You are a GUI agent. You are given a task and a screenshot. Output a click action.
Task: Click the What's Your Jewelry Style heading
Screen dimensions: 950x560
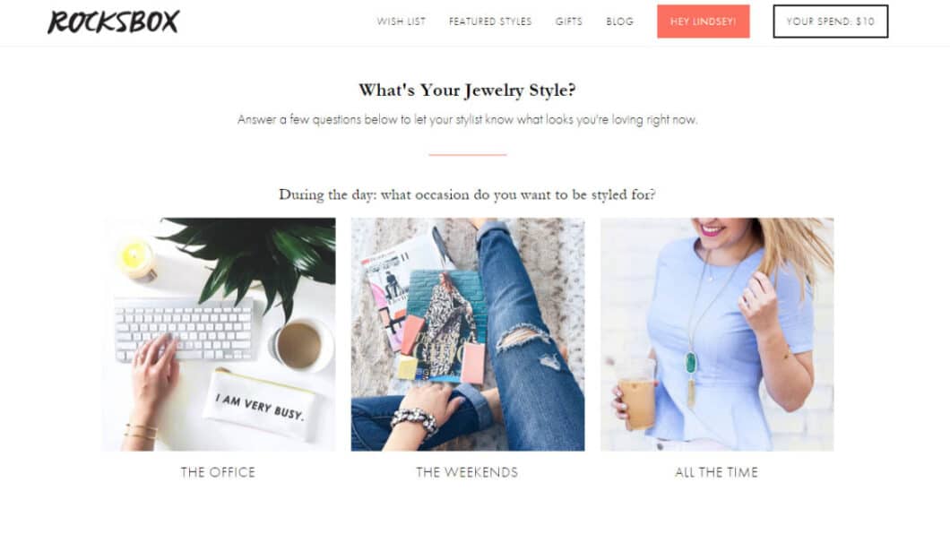pyautogui.click(x=467, y=90)
